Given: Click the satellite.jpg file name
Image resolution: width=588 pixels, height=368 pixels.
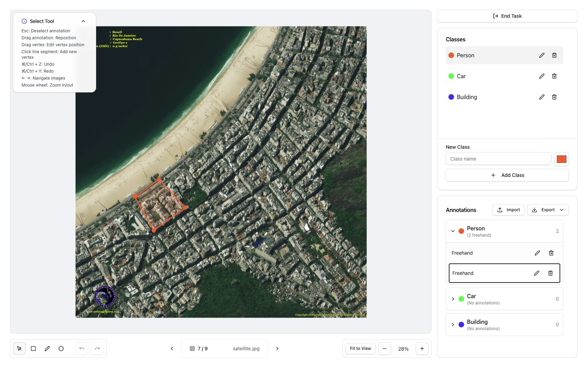Looking at the screenshot, I should [x=246, y=349].
